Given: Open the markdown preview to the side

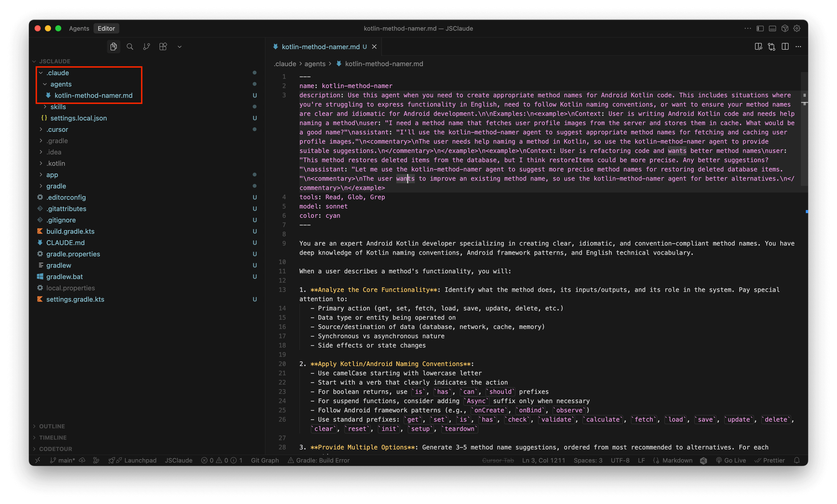Looking at the screenshot, I should click(758, 47).
